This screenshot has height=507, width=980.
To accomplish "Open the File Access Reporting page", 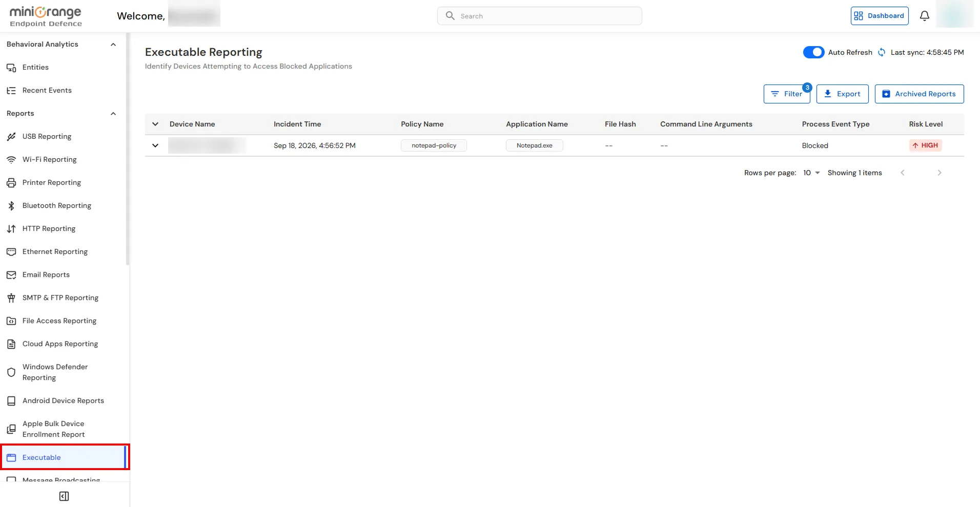I will coord(59,321).
